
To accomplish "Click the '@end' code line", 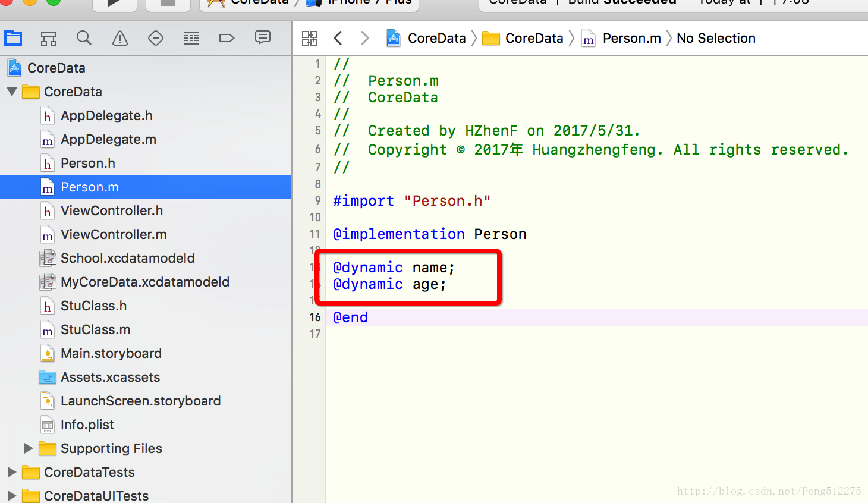I will click(x=350, y=317).
